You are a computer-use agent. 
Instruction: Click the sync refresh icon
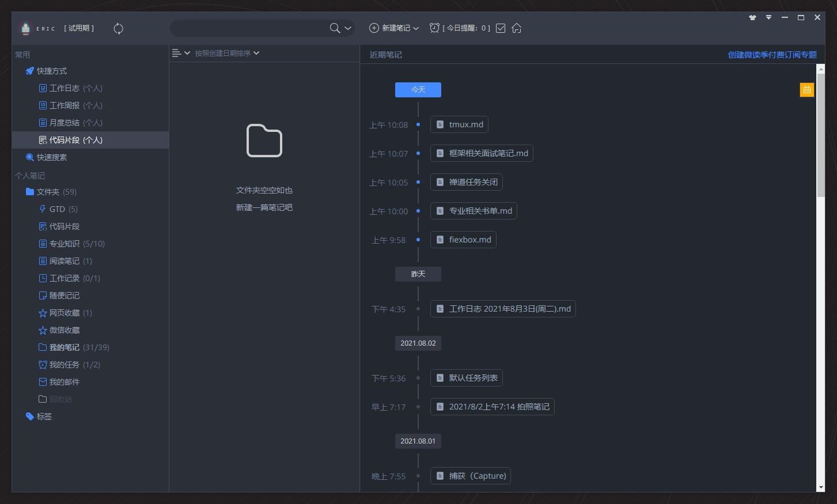coord(118,29)
